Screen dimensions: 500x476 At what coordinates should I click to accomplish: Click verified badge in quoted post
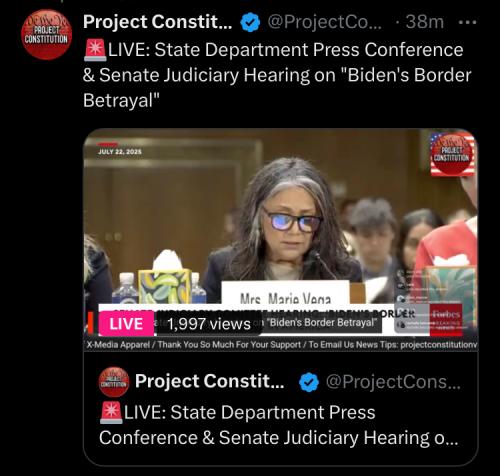(x=309, y=382)
